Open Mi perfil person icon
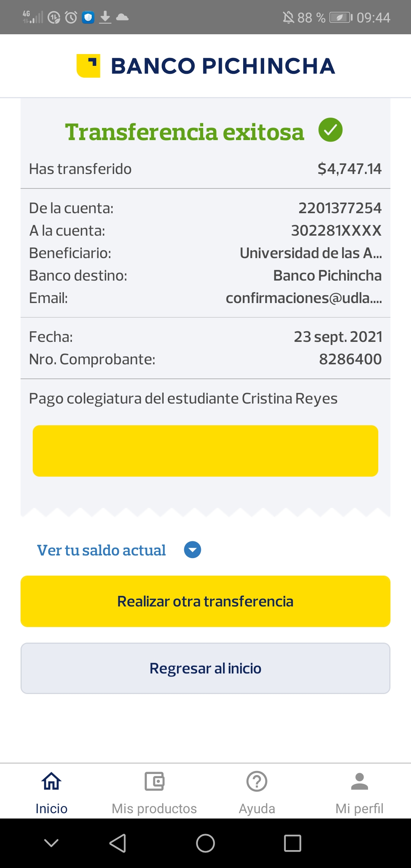 pos(359,782)
